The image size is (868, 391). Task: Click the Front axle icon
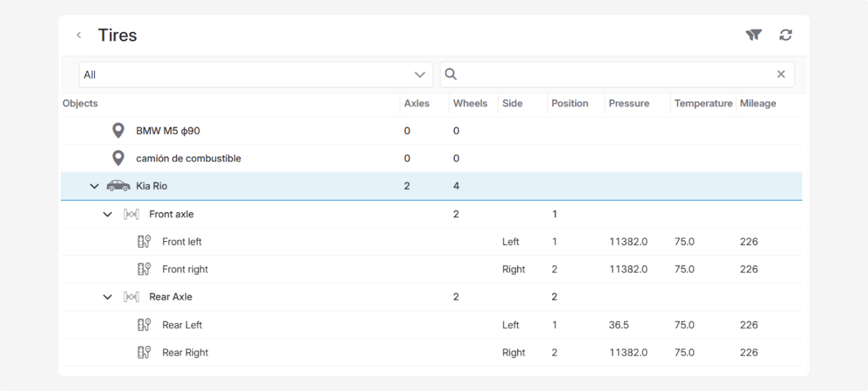tap(132, 214)
